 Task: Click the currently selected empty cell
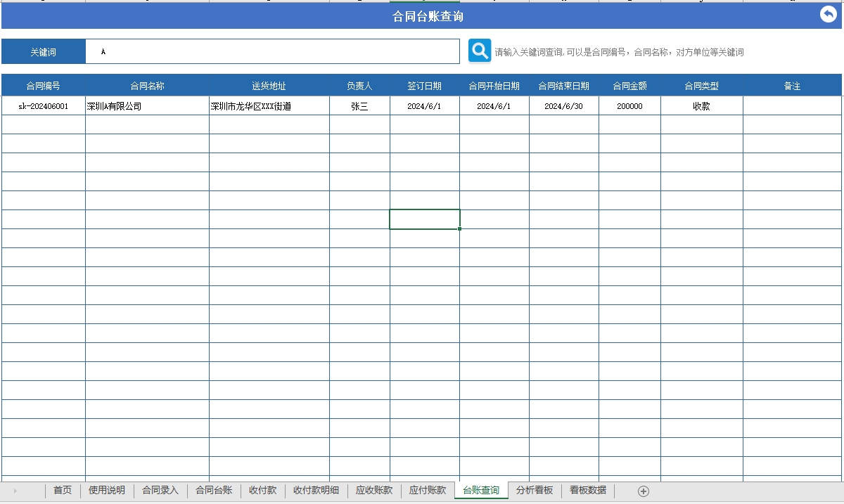(425, 219)
